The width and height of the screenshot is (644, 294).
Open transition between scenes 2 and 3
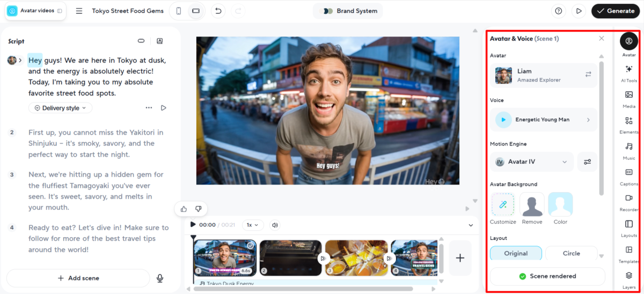point(323,258)
